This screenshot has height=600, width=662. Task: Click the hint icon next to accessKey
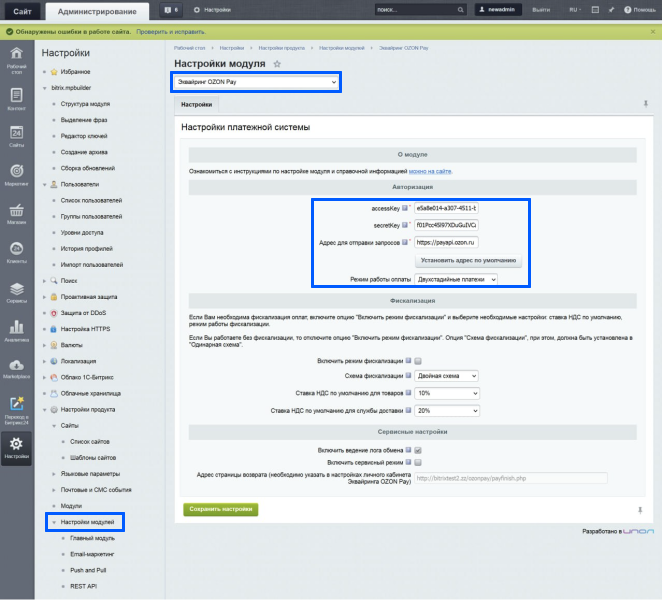pos(404,208)
